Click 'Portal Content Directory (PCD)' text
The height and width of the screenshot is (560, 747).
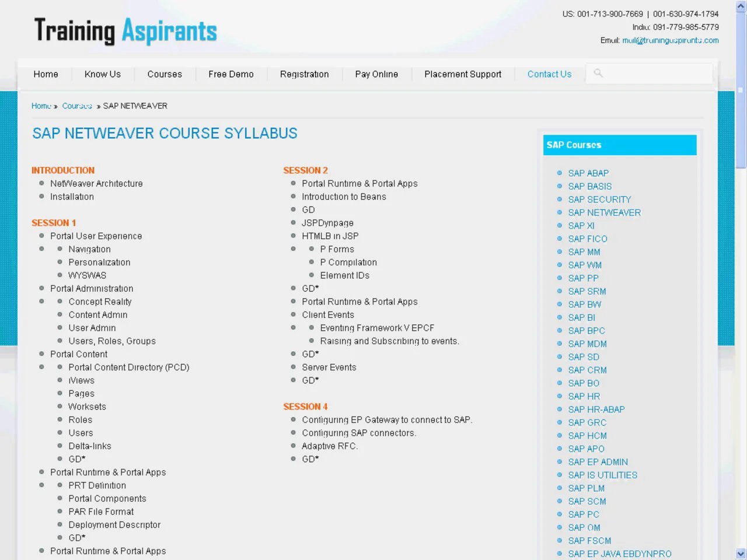pos(129,367)
